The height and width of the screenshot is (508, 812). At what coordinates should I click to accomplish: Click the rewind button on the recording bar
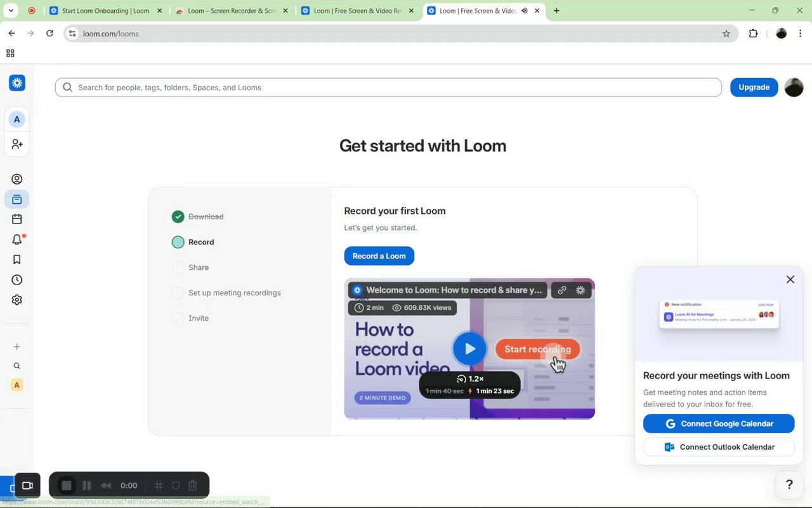(x=106, y=486)
